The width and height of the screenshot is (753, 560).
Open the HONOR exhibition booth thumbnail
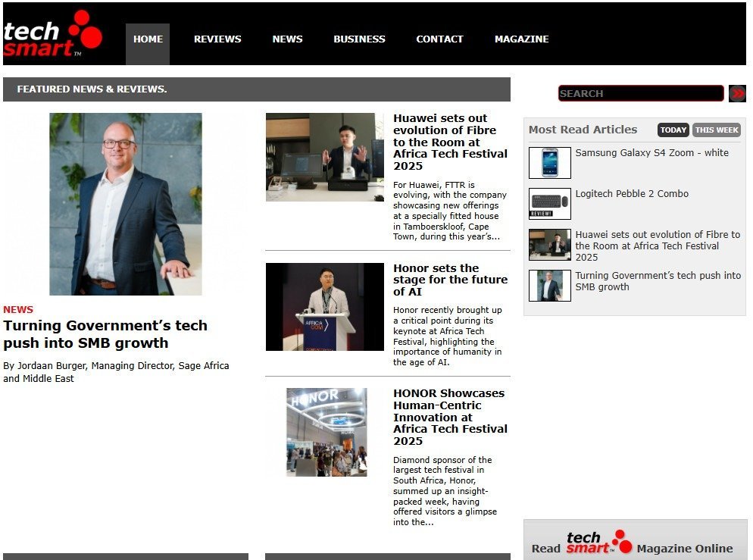click(327, 432)
